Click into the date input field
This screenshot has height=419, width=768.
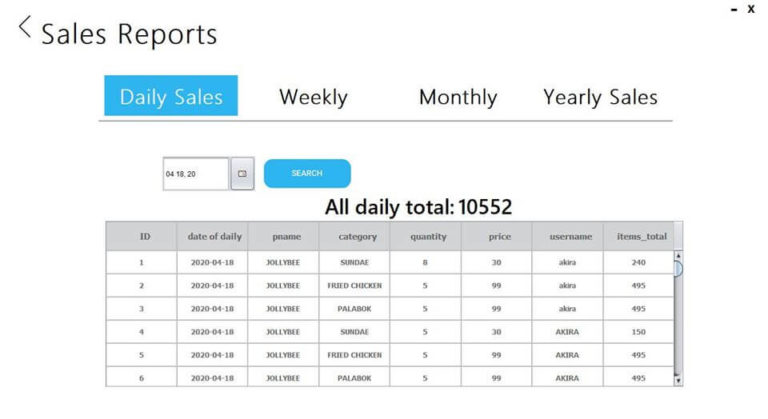[195, 174]
